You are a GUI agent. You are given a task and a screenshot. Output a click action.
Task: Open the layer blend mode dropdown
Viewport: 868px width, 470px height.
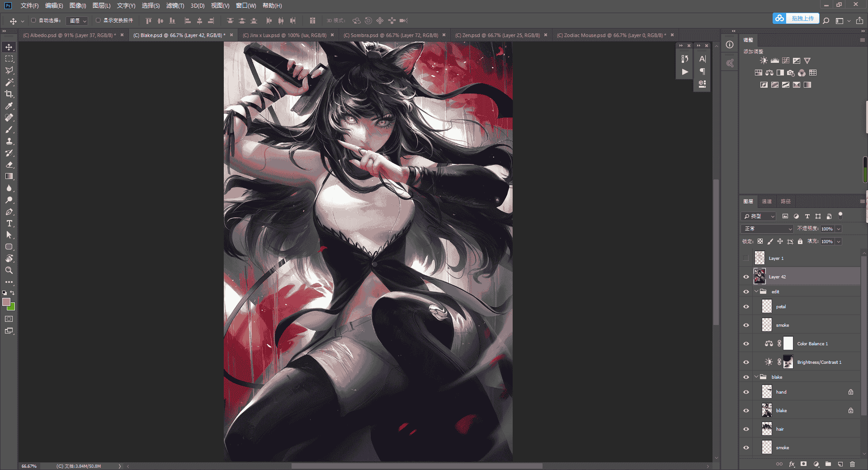tap(767, 229)
